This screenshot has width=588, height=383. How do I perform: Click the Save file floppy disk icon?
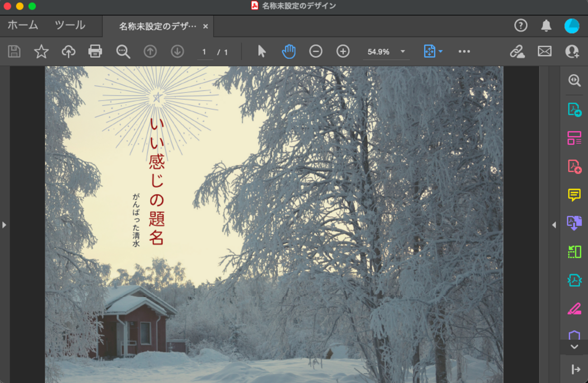pyautogui.click(x=14, y=52)
